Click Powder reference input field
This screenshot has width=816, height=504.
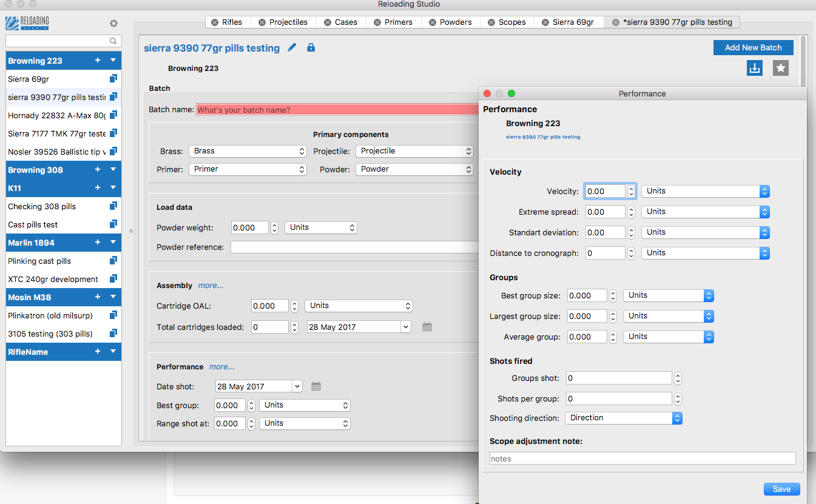click(x=354, y=247)
